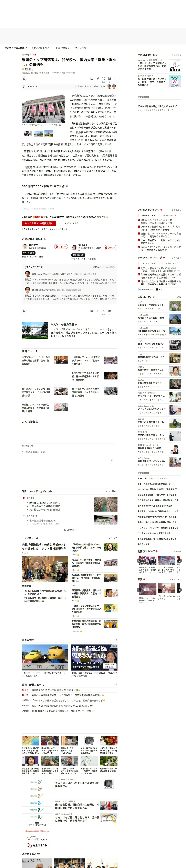Click X icon below comment section
Image resolution: width=186 pixels, height=868 pixels.
104,311
